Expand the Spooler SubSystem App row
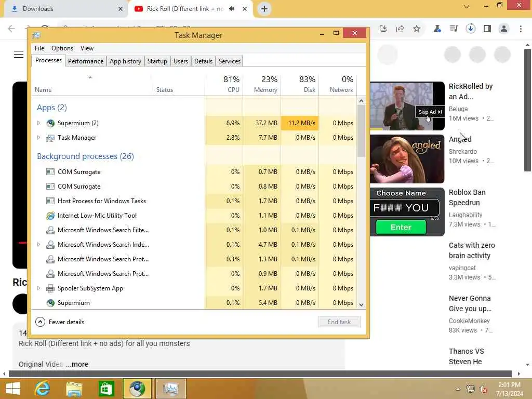 [38, 288]
